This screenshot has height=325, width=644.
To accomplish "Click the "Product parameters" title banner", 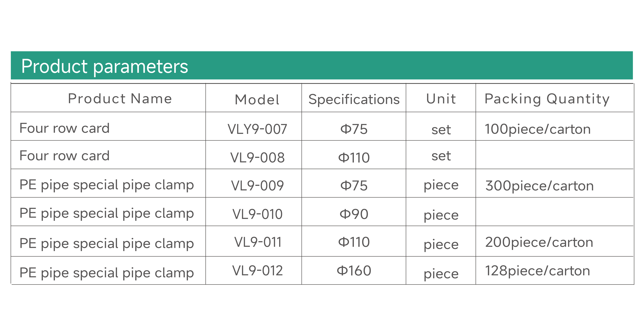I will tap(104, 66).
